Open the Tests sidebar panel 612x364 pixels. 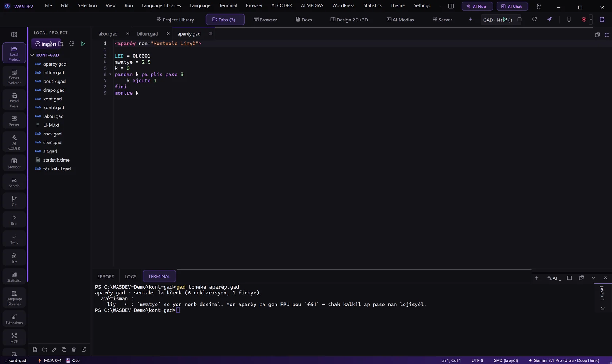click(14, 239)
